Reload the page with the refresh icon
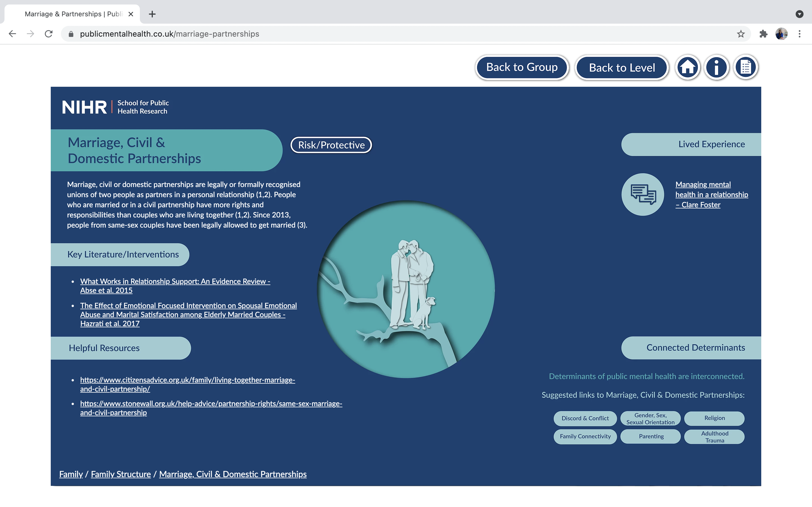This screenshot has height=507, width=812. (49, 34)
